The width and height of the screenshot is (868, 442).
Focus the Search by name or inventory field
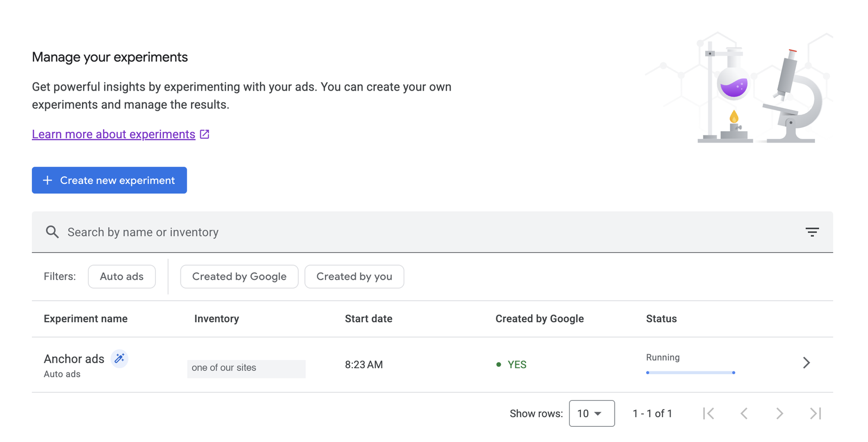(x=432, y=232)
